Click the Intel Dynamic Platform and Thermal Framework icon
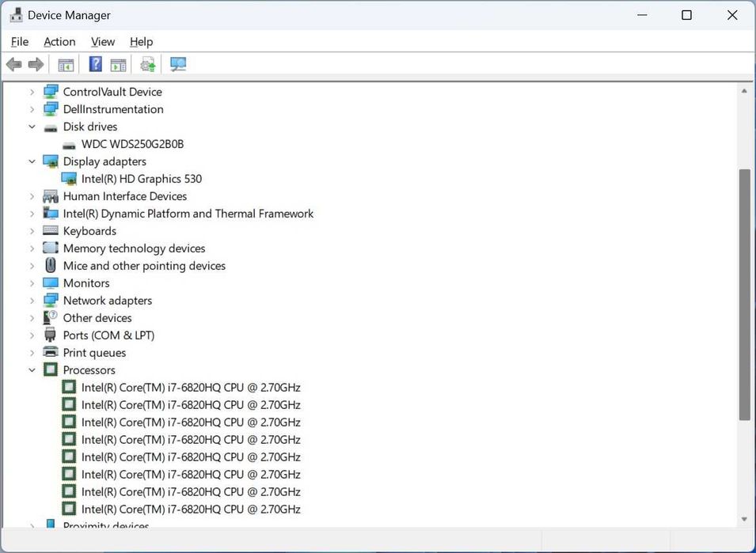The image size is (756, 553). click(51, 214)
